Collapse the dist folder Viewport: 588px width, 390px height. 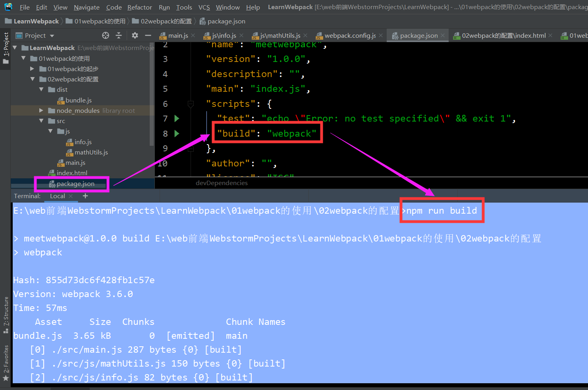41,89
